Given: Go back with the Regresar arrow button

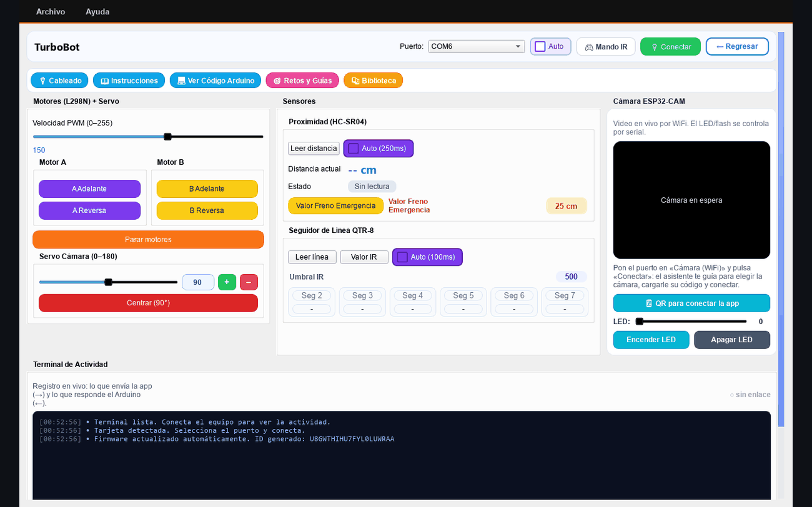Looking at the screenshot, I should [x=737, y=47].
